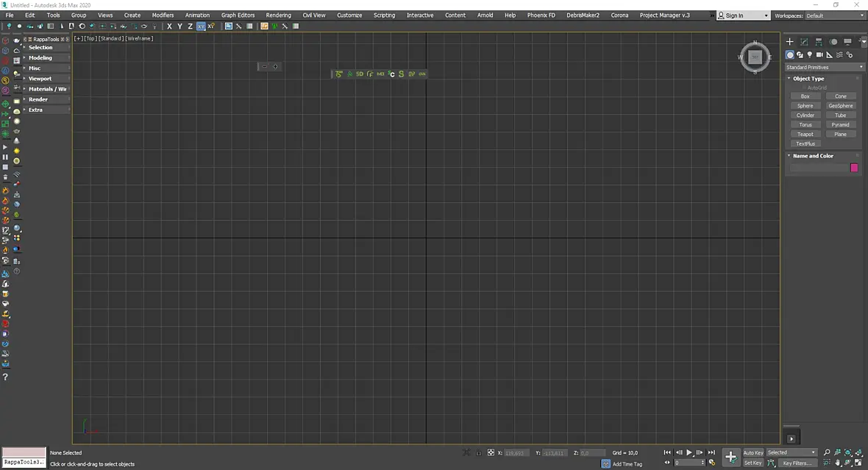
Task: Open the Hierarchy panel icon
Action: pyautogui.click(x=819, y=41)
